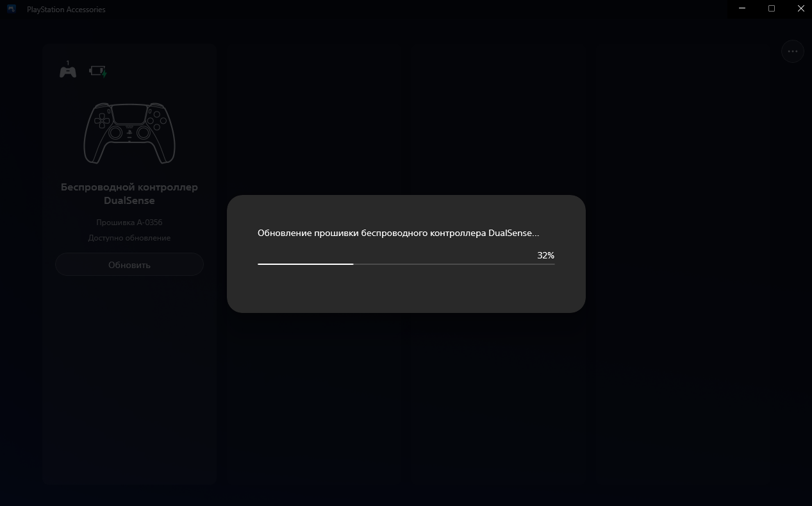Minimize the PlayStation Accessories window
The width and height of the screenshot is (812, 506).
point(742,8)
